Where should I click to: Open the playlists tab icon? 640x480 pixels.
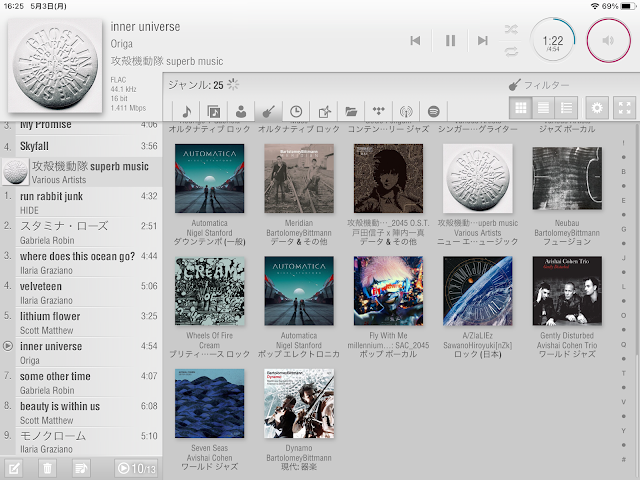(x=324, y=111)
